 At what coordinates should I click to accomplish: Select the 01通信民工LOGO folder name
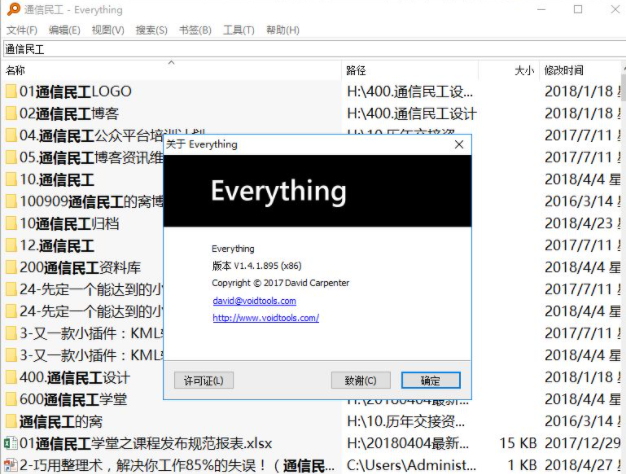75,91
